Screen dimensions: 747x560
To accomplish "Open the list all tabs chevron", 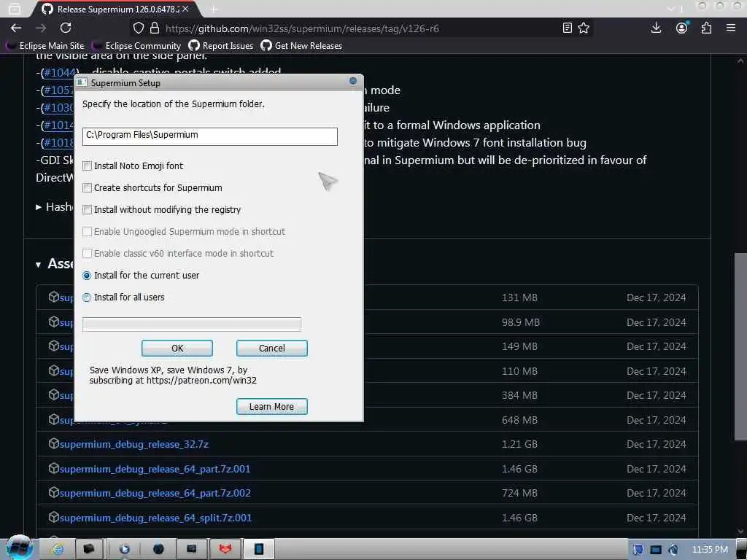I will click(x=671, y=9).
